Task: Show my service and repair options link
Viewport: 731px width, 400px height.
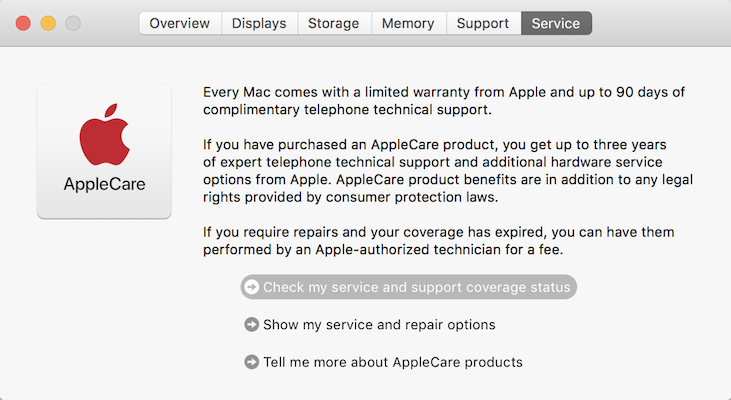Action: point(379,325)
